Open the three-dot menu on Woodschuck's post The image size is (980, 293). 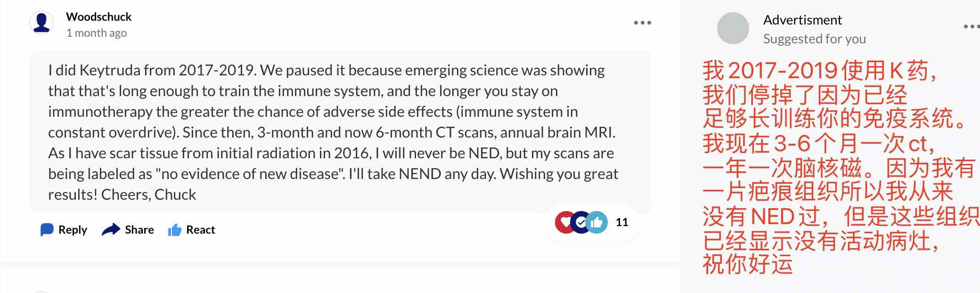(x=642, y=23)
